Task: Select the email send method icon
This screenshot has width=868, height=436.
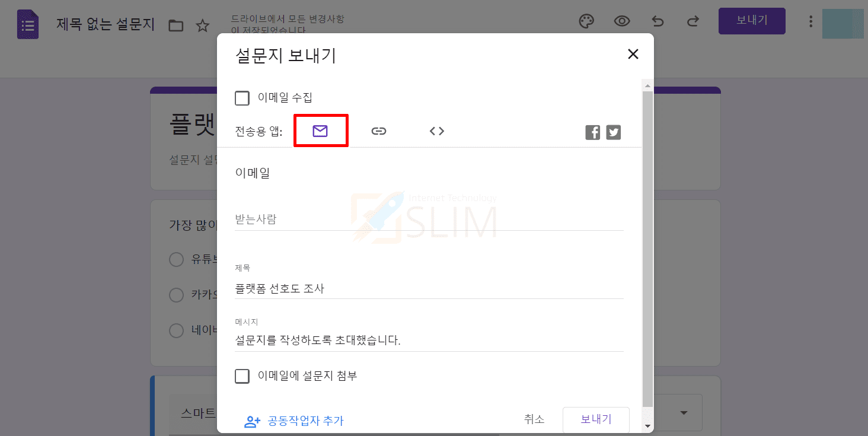Action: point(320,131)
